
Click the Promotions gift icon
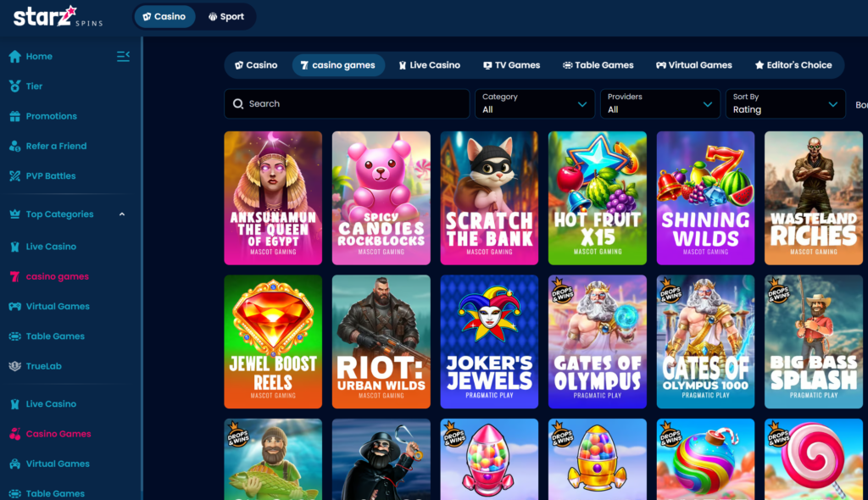click(x=15, y=116)
